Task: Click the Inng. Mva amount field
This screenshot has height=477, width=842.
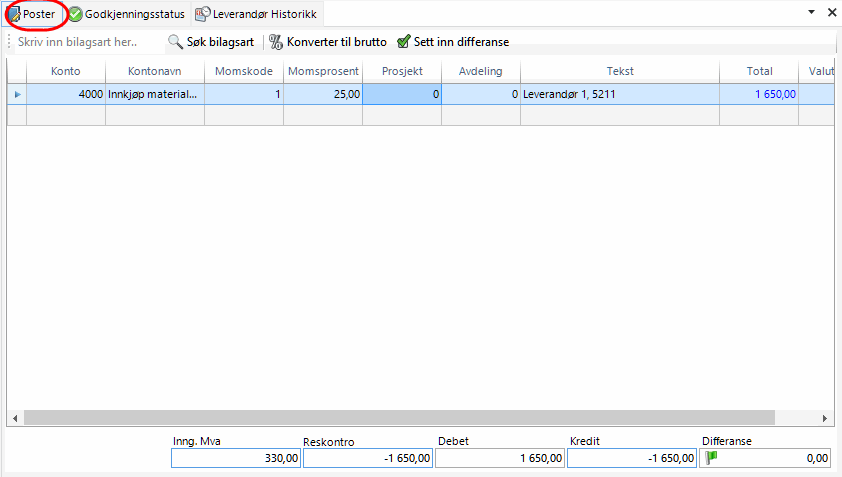Action: pyautogui.click(x=235, y=458)
